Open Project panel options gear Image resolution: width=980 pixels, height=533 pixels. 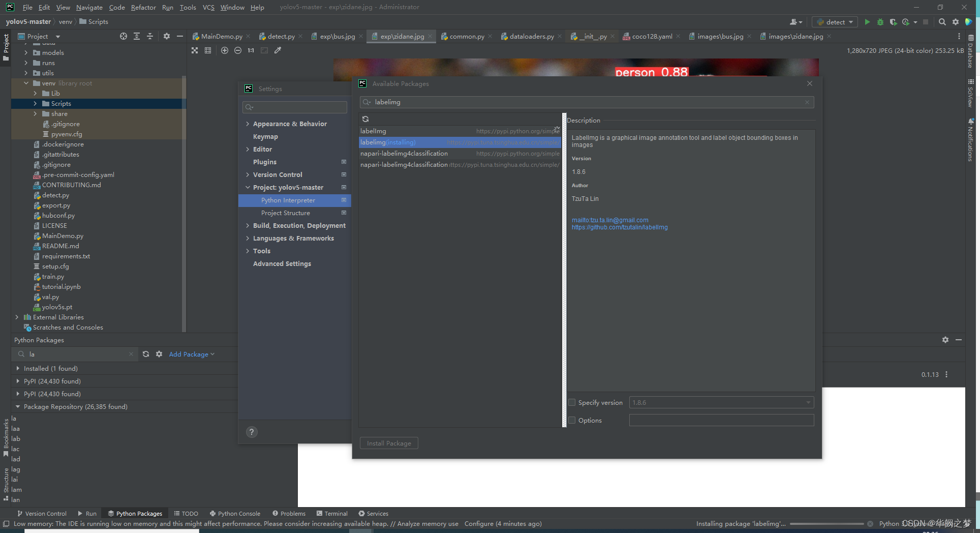point(167,36)
